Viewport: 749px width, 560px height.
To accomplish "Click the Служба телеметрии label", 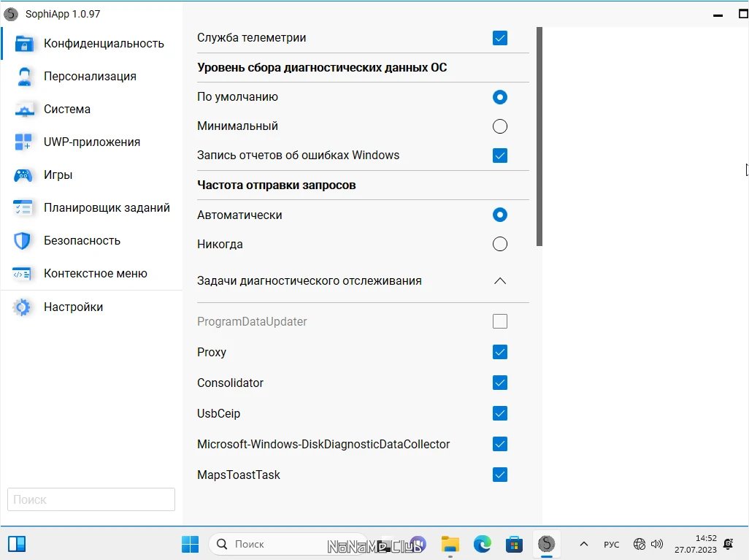I will point(252,38).
